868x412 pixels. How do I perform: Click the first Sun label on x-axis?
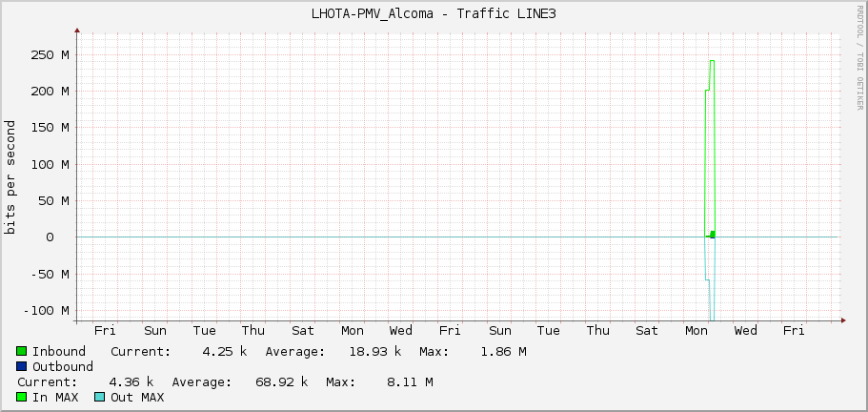point(154,331)
